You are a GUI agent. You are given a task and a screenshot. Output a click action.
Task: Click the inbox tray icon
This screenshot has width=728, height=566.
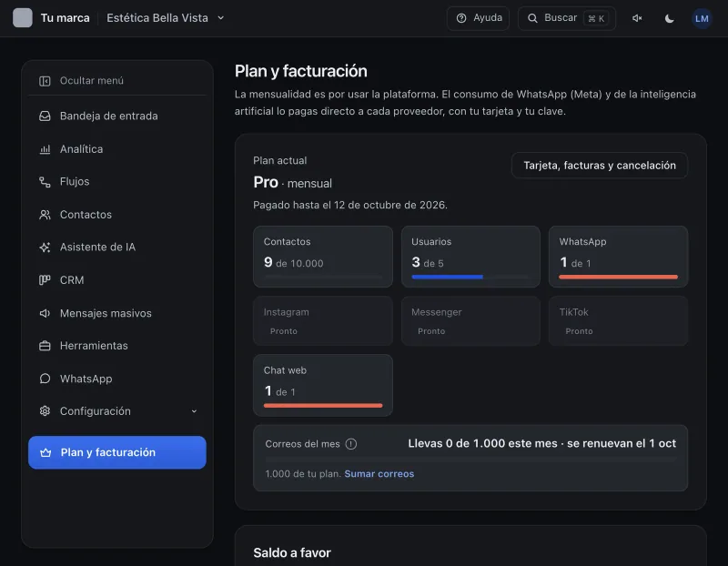pyautogui.click(x=45, y=116)
